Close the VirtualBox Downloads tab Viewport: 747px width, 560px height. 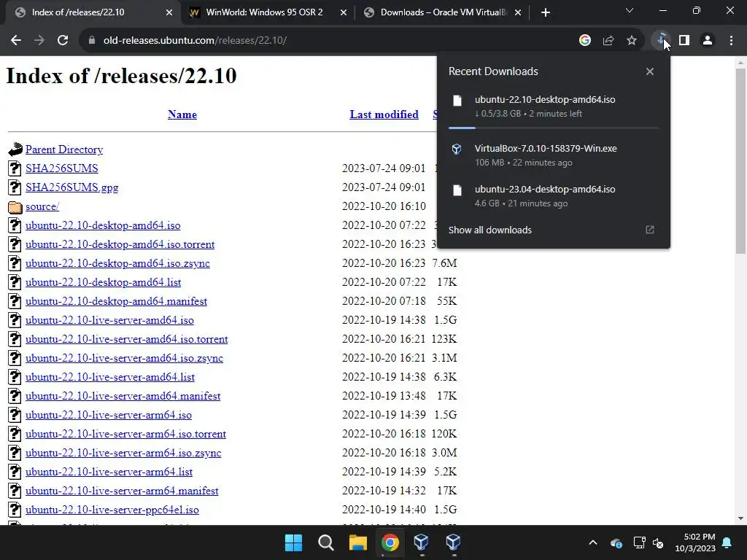click(519, 12)
